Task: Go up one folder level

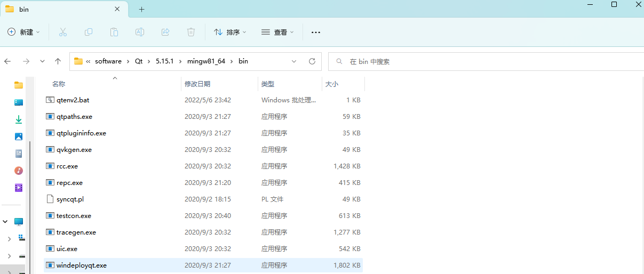Action: 58,61
